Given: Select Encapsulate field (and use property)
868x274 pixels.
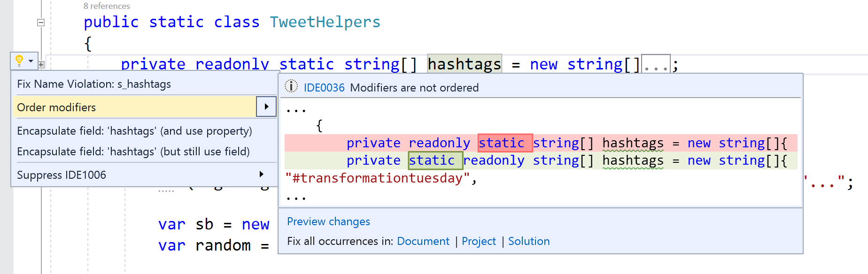Looking at the screenshot, I should pyautogui.click(x=134, y=131).
